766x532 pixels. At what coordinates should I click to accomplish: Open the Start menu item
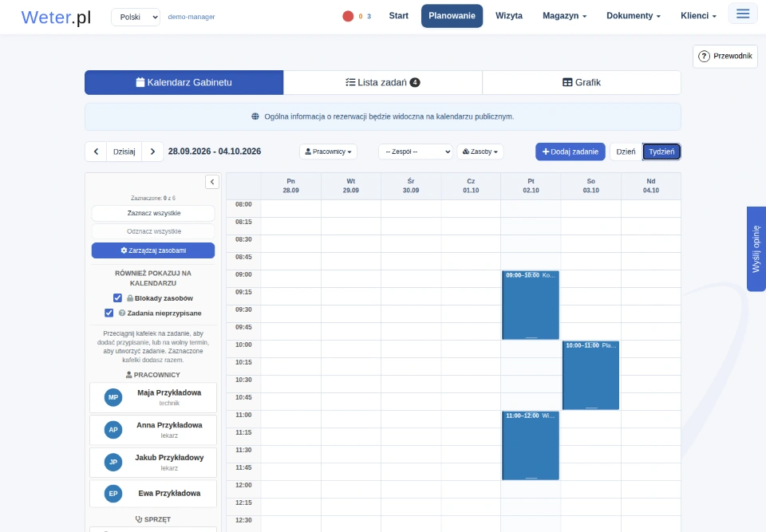coord(399,16)
